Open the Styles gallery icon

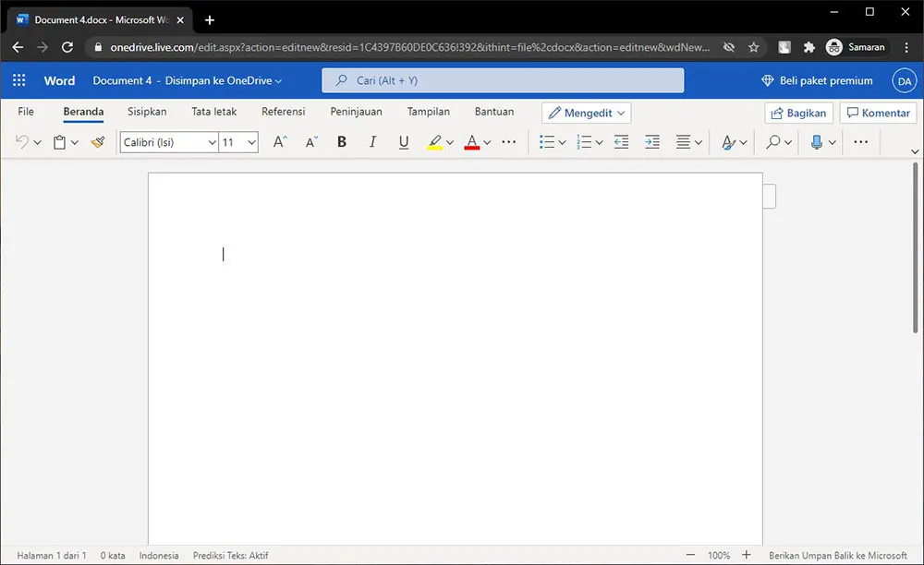click(727, 142)
